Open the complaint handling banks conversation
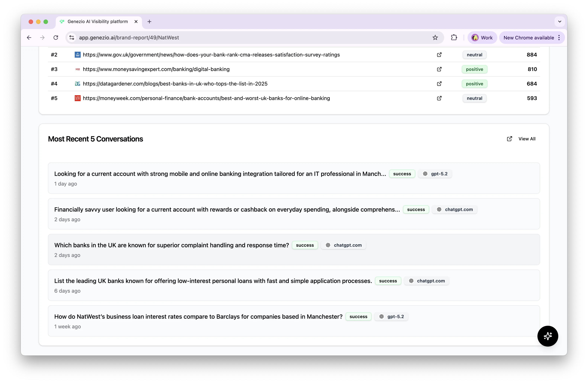Viewport: 588px width, 383px height. pyautogui.click(x=172, y=245)
